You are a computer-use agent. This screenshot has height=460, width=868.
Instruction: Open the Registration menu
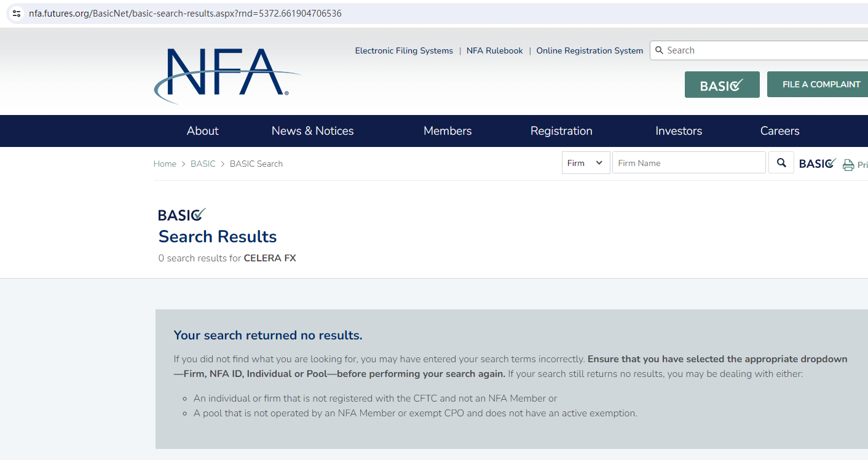pos(561,131)
